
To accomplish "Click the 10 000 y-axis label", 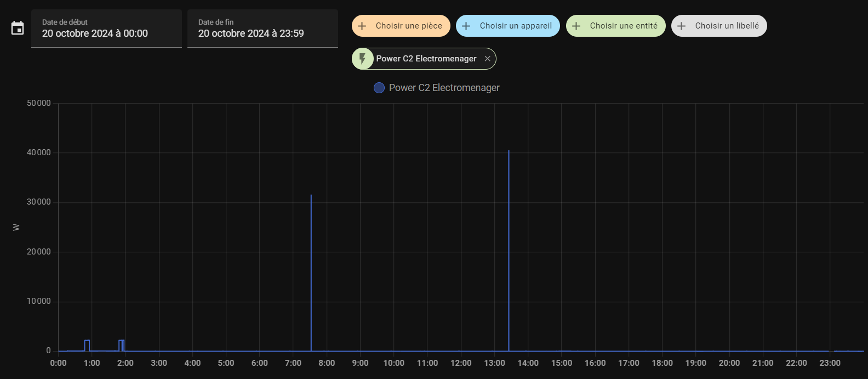I will [39, 301].
